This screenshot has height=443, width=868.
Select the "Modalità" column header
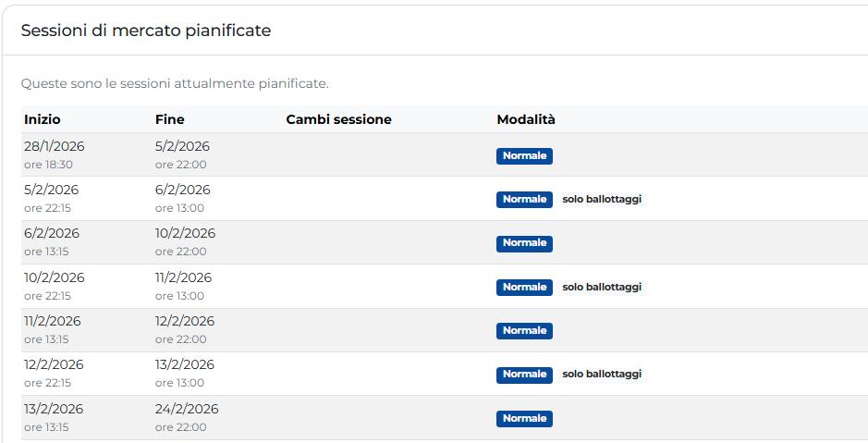526,119
